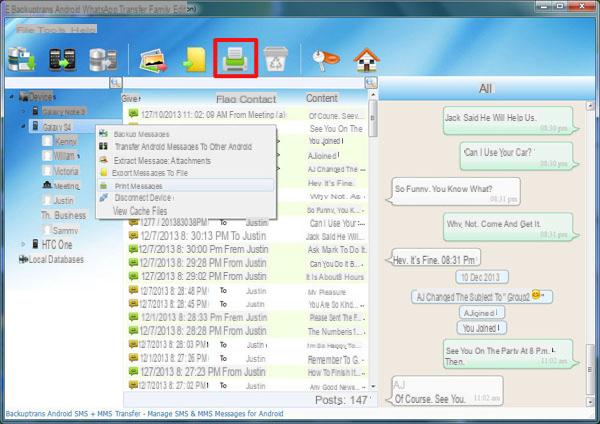Click the Flag Contact column header
The image size is (600, 424).
click(x=246, y=99)
